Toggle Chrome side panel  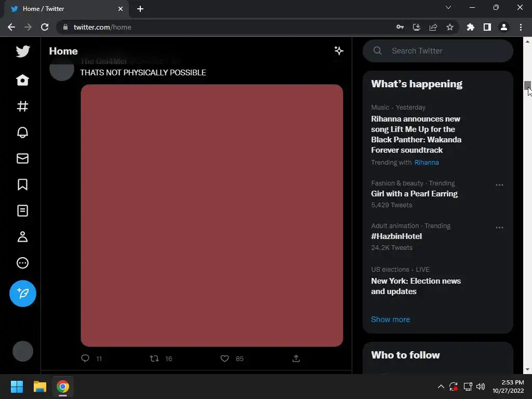(x=487, y=27)
